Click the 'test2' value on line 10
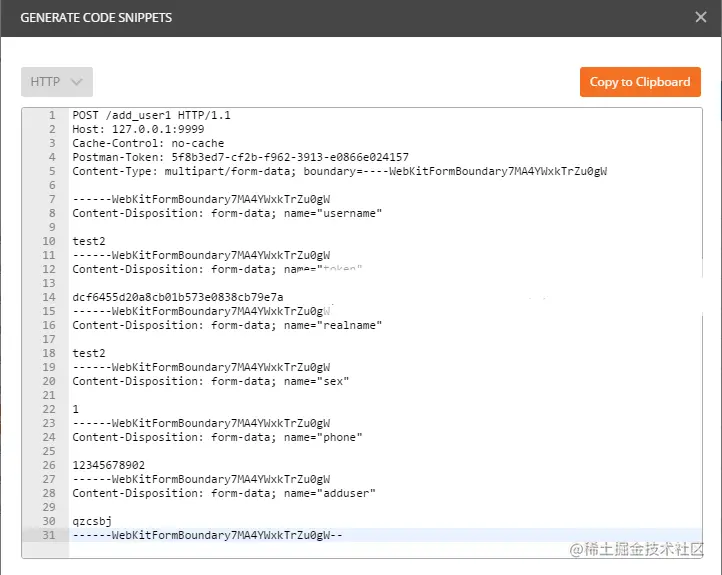Screen dimensions: 722x575 tap(89, 241)
